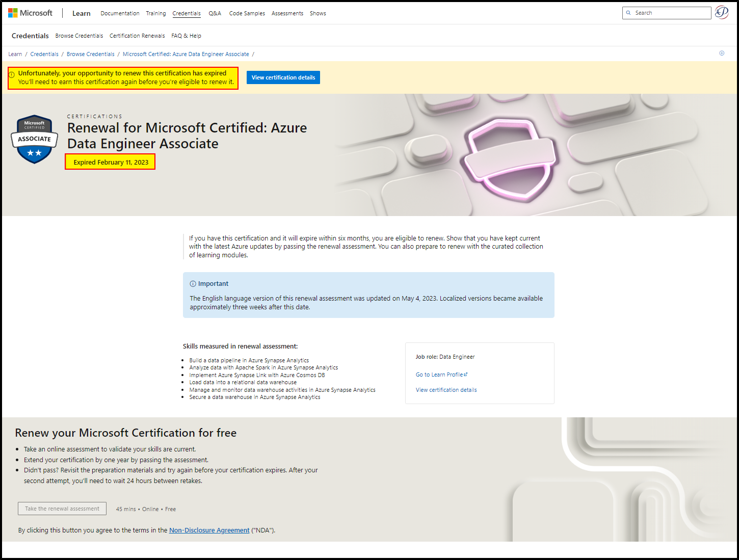Click 'Build a data pipeline in Azure Synapse Analytics'
The height and width of the screenshot is (560, 739).
click(x=249, y=360)
